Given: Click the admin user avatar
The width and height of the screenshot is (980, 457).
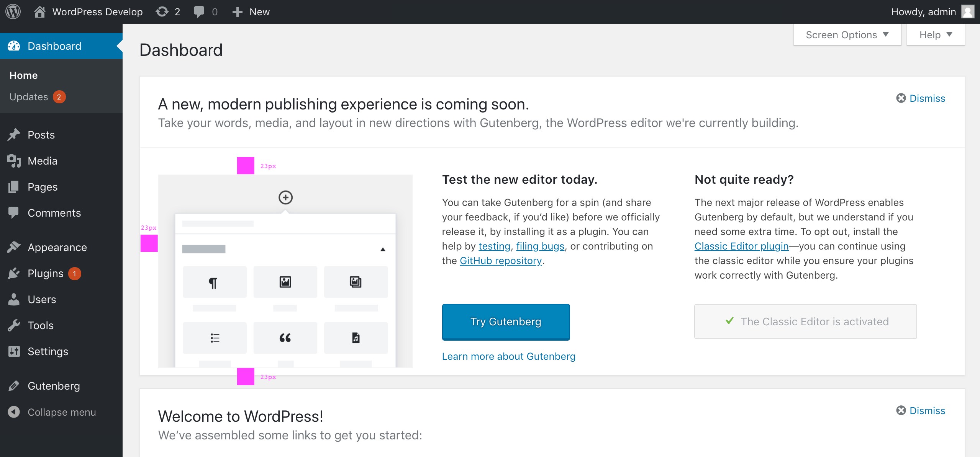Looking at the screenshot, I should (x=968, y=12).
